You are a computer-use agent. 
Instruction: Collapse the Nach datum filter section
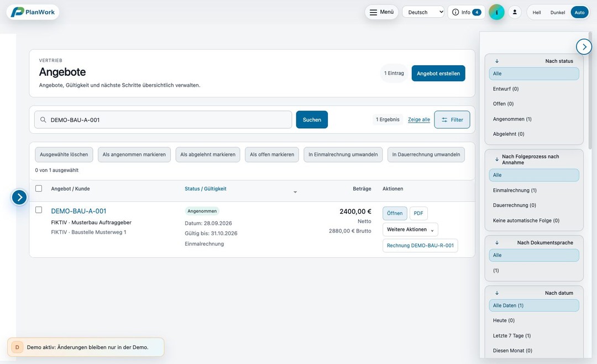coord(496,293)
